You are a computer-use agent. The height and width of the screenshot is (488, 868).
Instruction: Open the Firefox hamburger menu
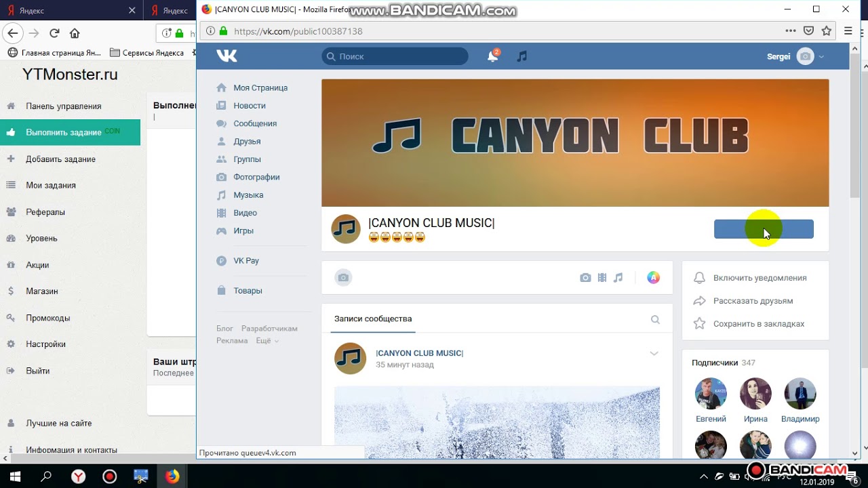point(848,30)
